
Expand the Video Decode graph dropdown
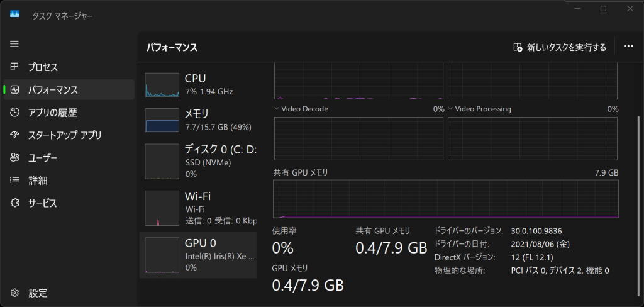[277, 109]
